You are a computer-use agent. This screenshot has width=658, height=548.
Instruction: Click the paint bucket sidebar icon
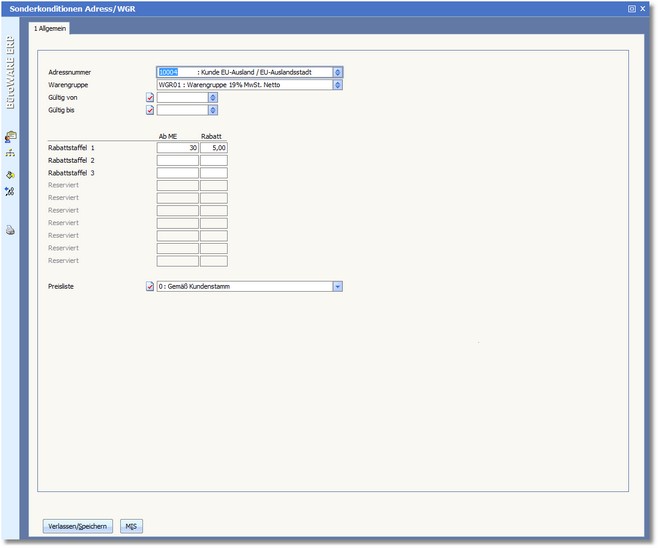point(10,174)
